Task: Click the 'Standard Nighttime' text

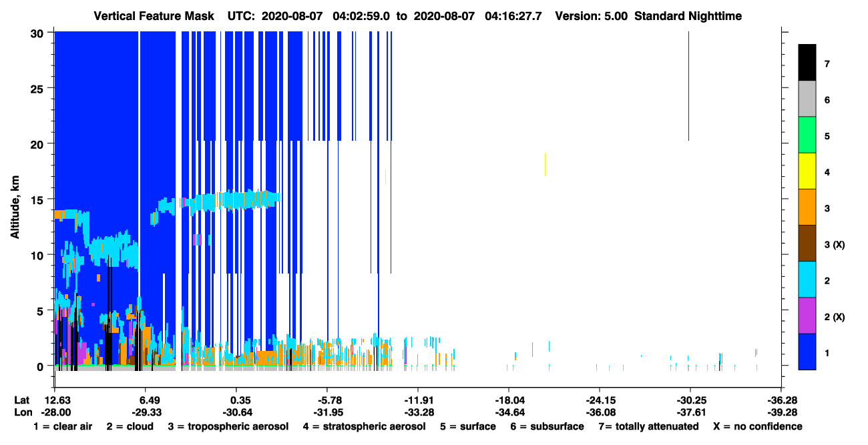Action: (688, 16)
